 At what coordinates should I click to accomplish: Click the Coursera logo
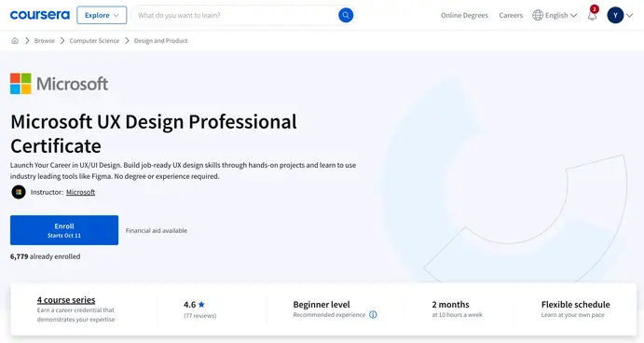coord(40,15)
